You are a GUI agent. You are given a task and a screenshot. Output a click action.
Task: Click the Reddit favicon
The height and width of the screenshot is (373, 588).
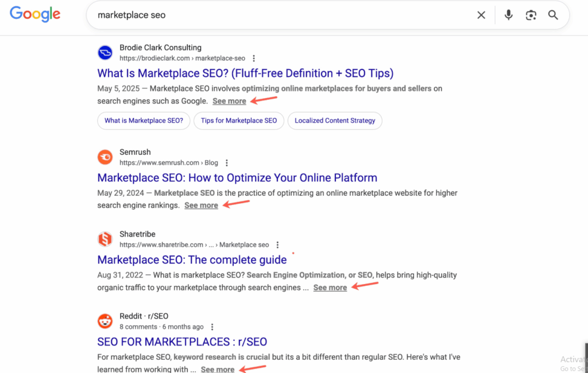pos(105,321)
